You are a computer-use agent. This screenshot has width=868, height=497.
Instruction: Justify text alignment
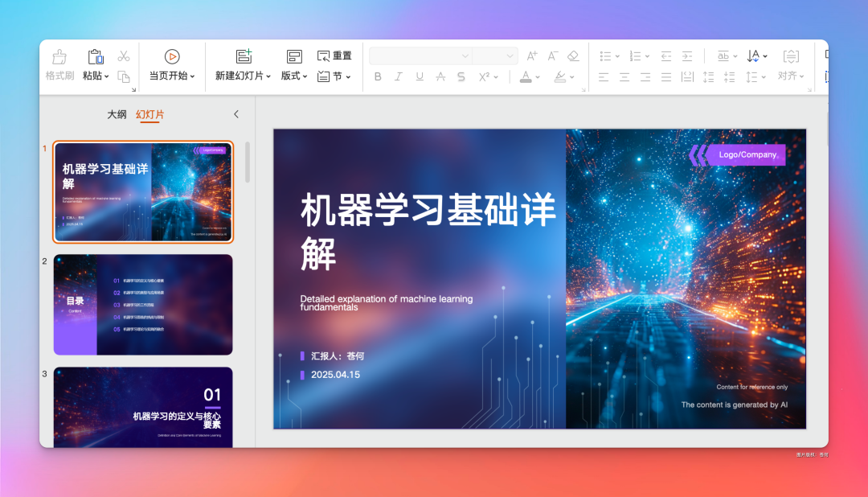666,77
